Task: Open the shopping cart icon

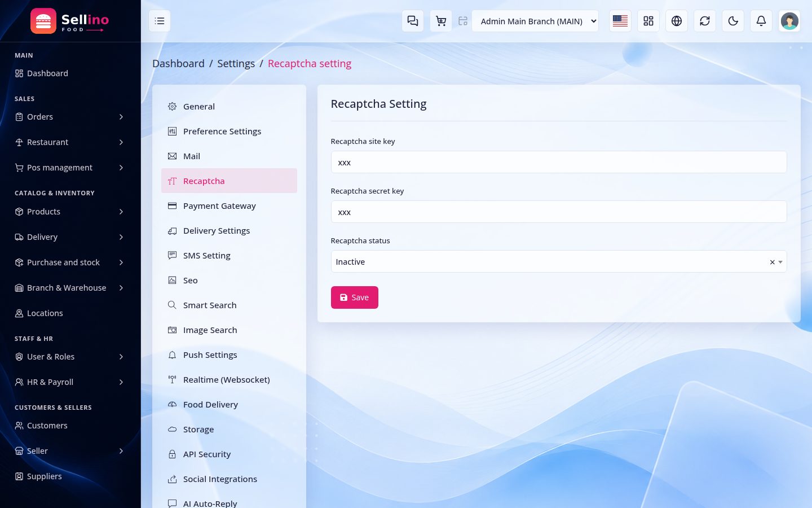Action: (441, 21)
